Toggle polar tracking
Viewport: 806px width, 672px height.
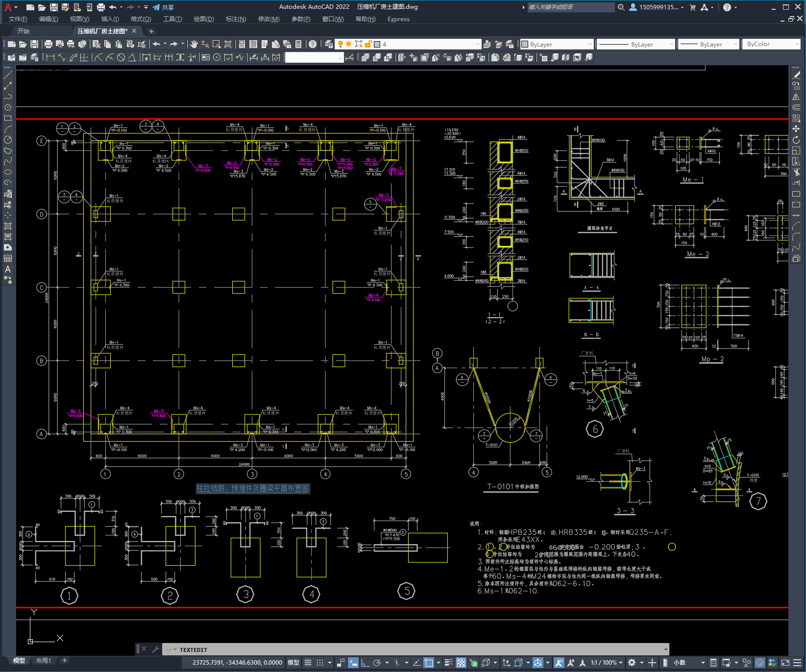(377, 663)
